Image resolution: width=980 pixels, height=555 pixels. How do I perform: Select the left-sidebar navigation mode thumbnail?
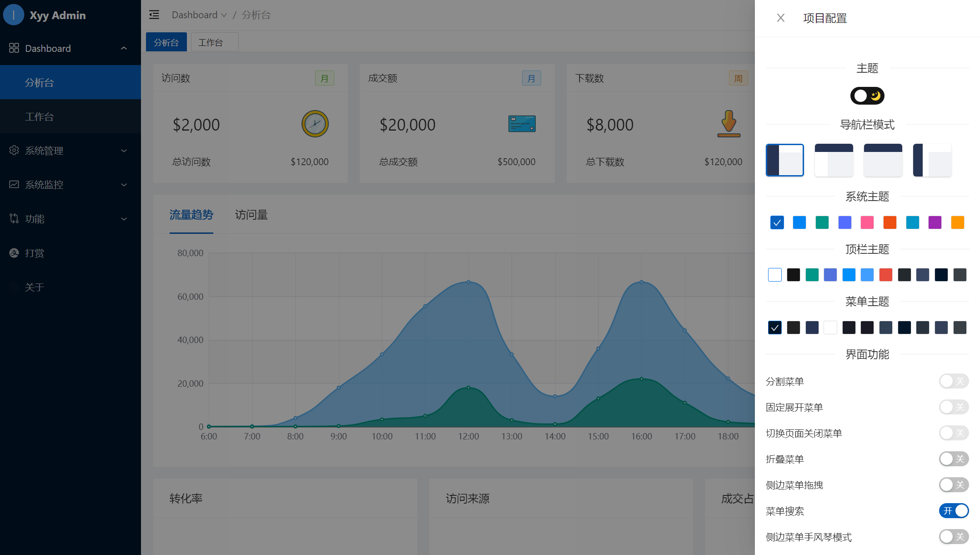pos(784,160)
